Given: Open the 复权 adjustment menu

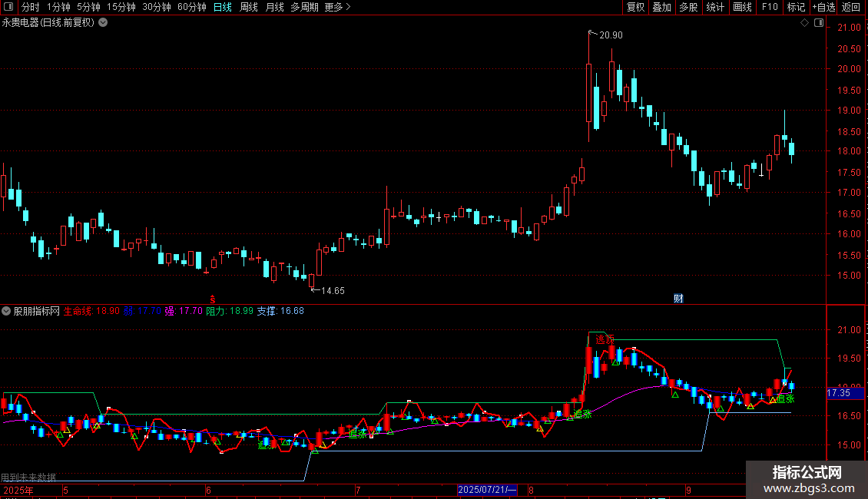Looking at the screenshot, I should [635, 7].
